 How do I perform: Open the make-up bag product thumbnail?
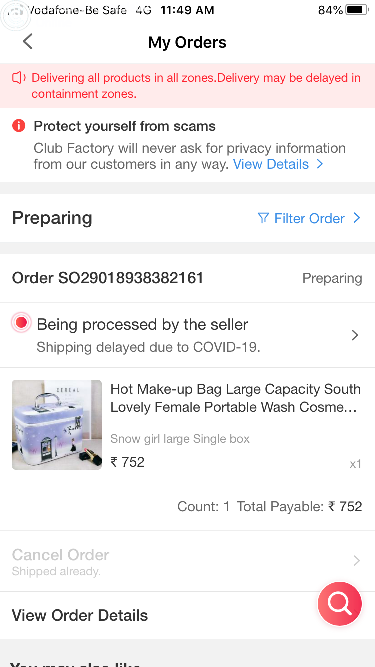pos(57,425)
